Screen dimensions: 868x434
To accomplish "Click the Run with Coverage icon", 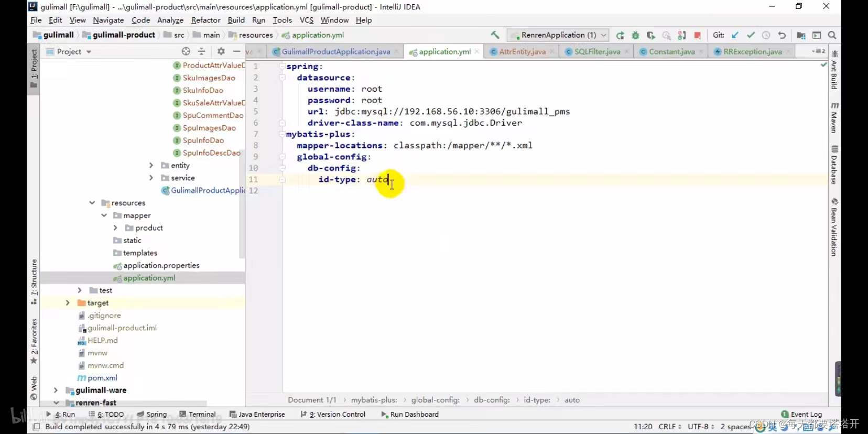I will pos(650,35).
